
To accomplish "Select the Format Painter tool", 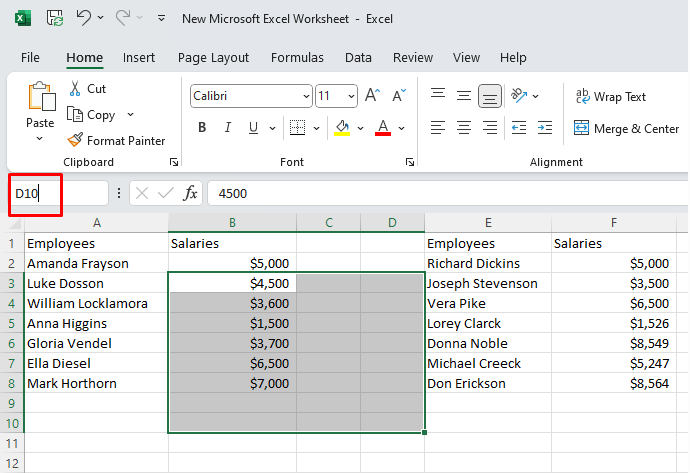I will pos(116,141).
